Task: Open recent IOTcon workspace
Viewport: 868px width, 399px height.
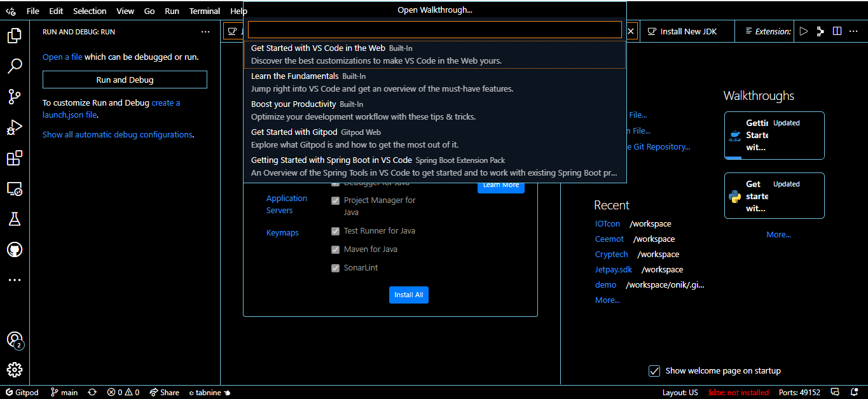Action: pyautogui.click(x=607, y=224)
